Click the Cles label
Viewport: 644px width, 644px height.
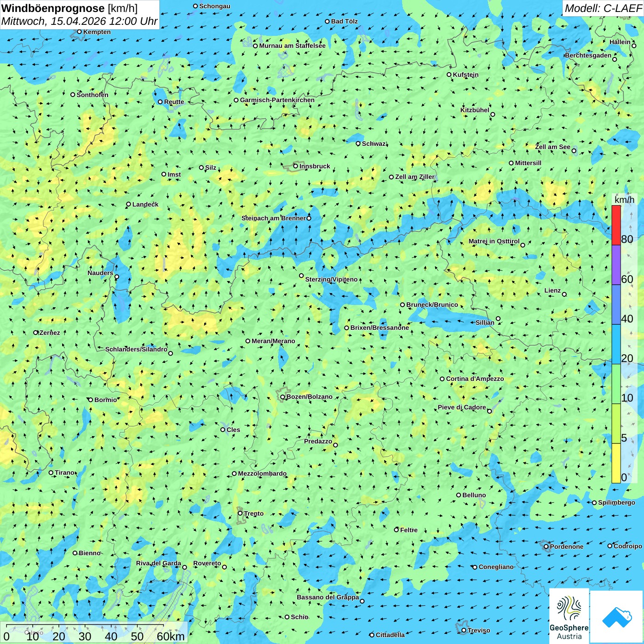[x=233, y=430]
